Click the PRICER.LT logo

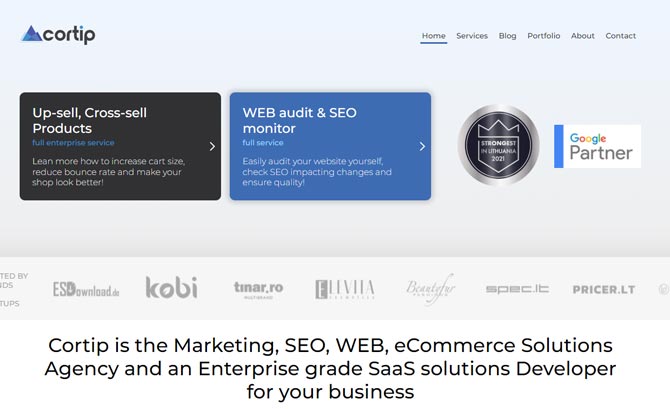coord(604,290)
